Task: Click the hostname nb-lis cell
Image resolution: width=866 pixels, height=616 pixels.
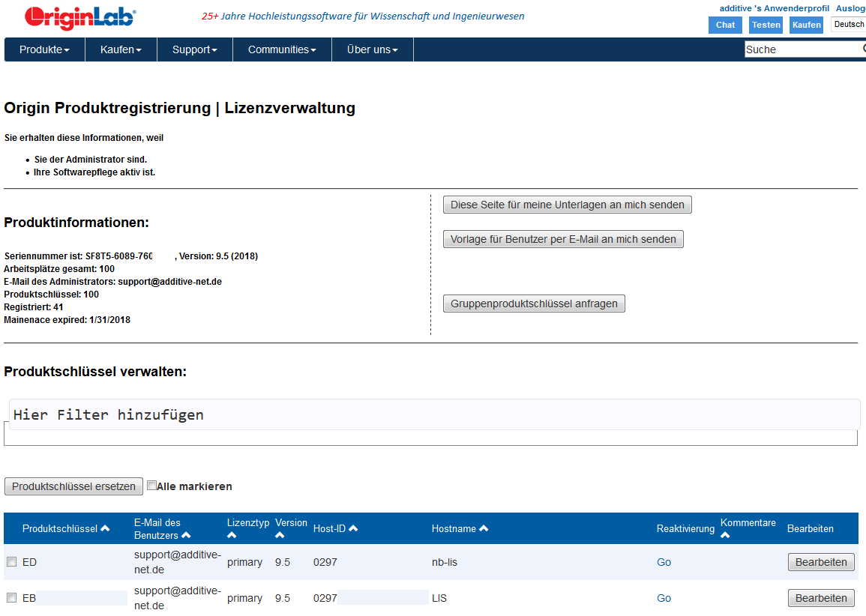Action: 445,562
